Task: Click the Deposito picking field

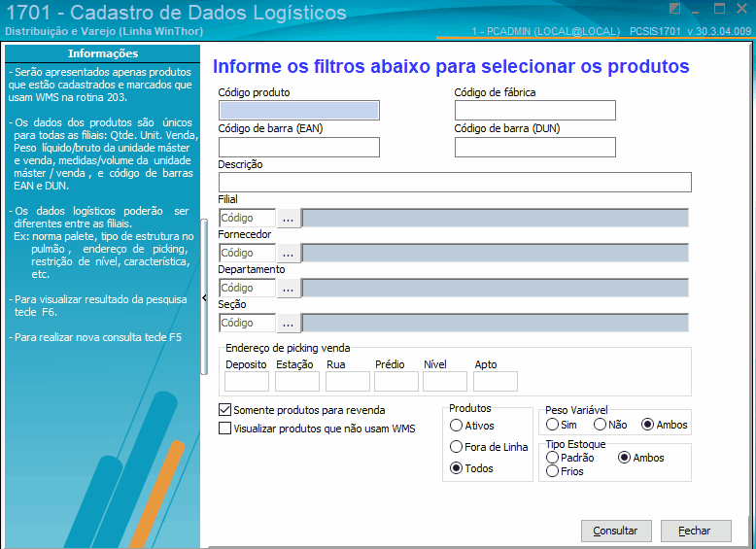Action: [x=247, y=381]
